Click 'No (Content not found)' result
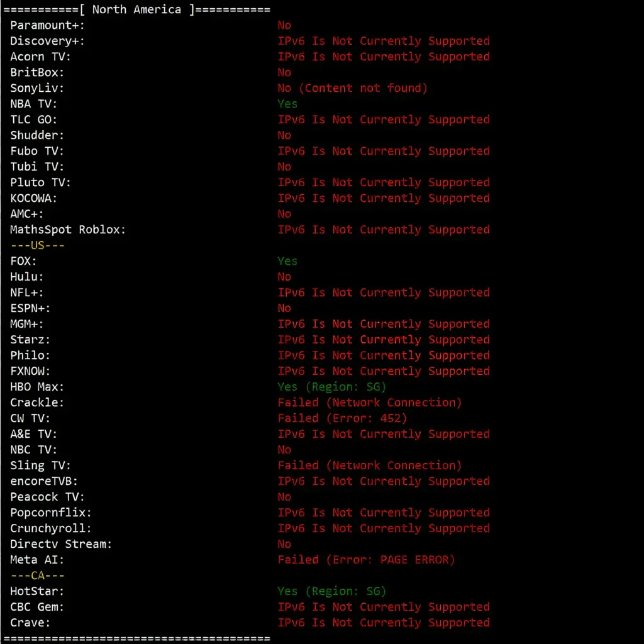This screenshot has height=644, width=644. click(x=352, y=88)
